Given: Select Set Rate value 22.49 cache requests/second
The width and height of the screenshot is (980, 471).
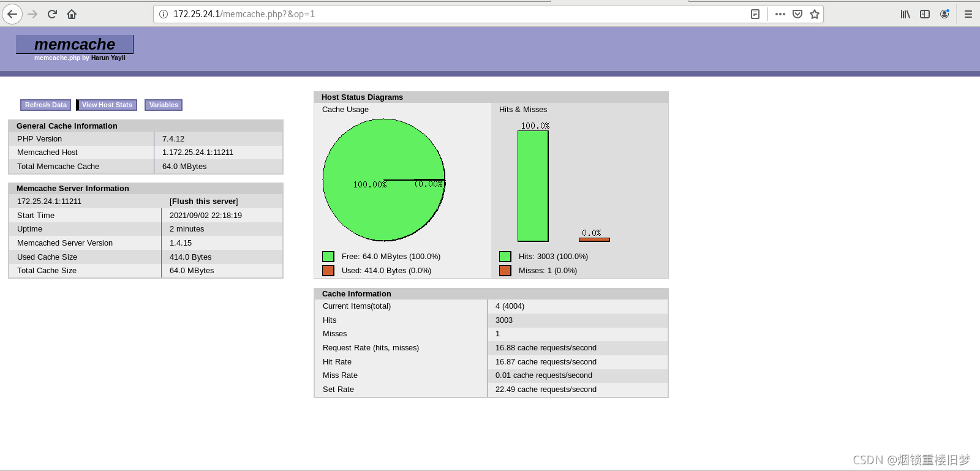Looking at the screenshot, I should pyautogui.click(x=546, y=390).
